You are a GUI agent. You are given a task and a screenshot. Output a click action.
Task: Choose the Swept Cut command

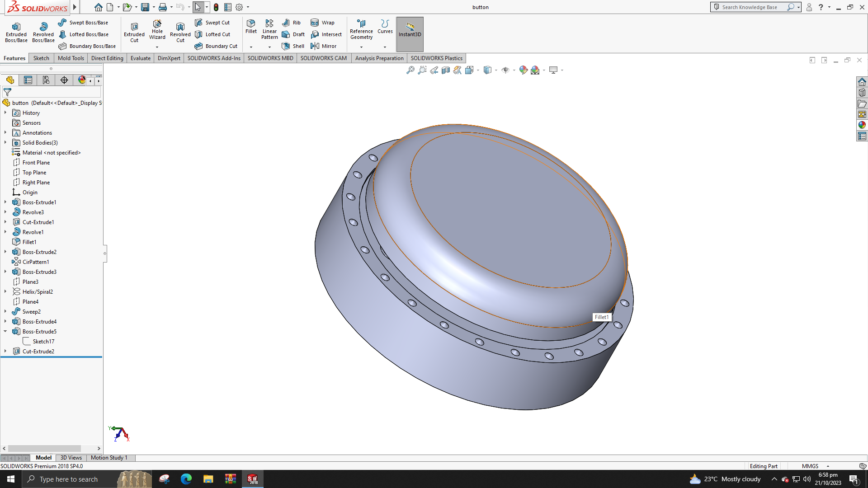212,23
